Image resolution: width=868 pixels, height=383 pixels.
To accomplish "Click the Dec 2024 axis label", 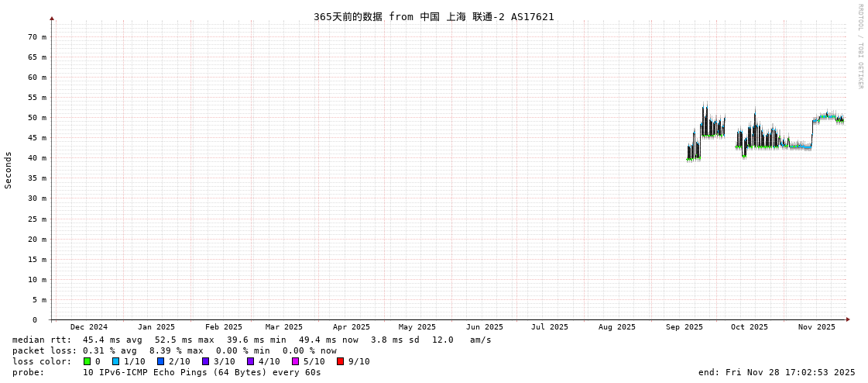I will click(x=89, y=327).
